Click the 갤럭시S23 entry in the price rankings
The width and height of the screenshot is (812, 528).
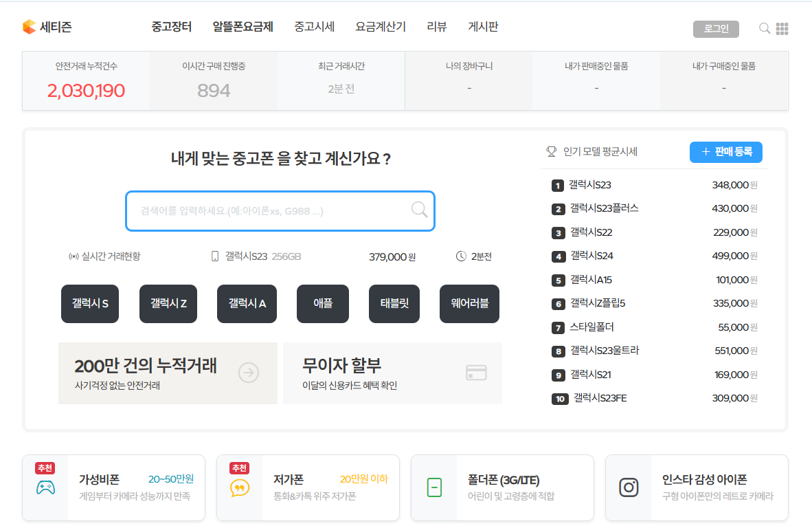[591, 185]
